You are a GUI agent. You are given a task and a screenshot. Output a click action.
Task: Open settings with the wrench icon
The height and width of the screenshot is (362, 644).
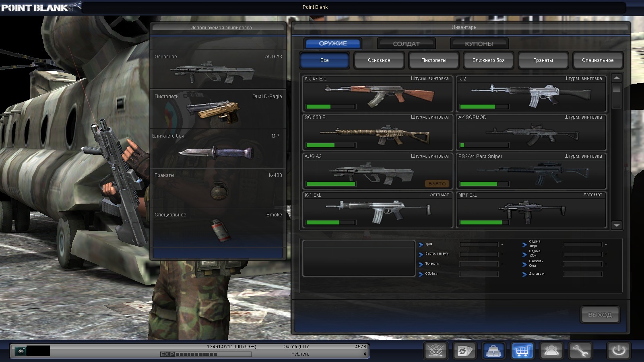(x=580, y=351)
